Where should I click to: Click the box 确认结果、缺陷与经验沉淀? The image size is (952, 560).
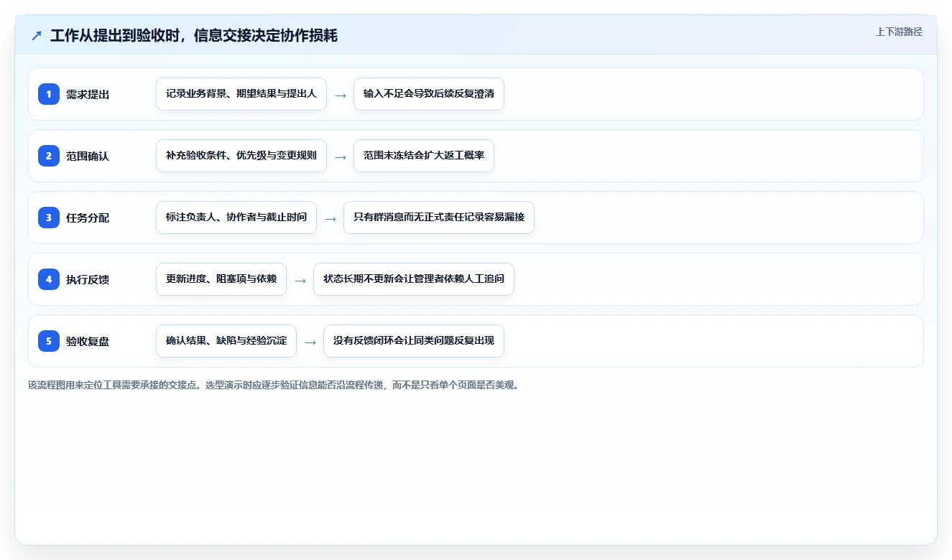click(x=226, y=341)
